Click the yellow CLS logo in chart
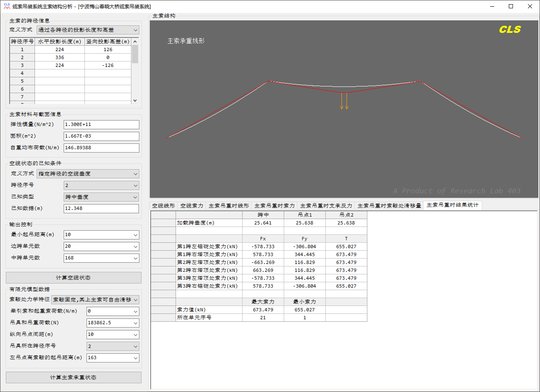The width and height of the screenshot is (540, 392). click(x=510, y=30)
